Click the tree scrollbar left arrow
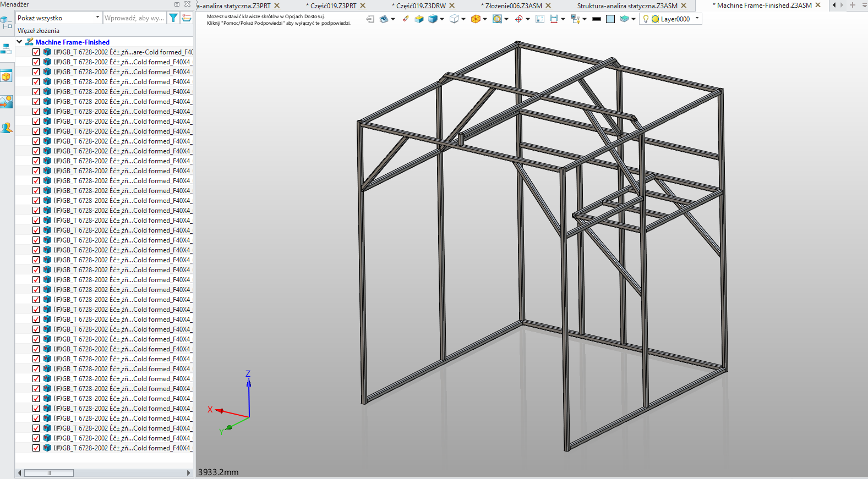Image resolution: width=868 pixels, height=479 pixels. tap(20, 473)
